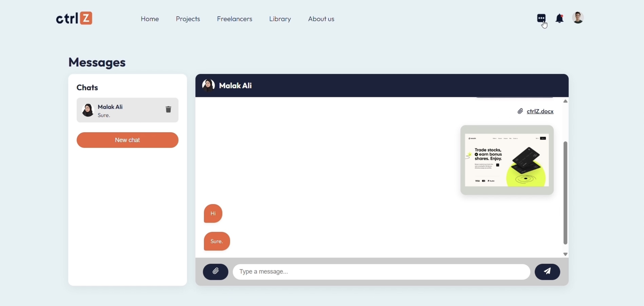Open the Freelancers page

tap(234, 19)
